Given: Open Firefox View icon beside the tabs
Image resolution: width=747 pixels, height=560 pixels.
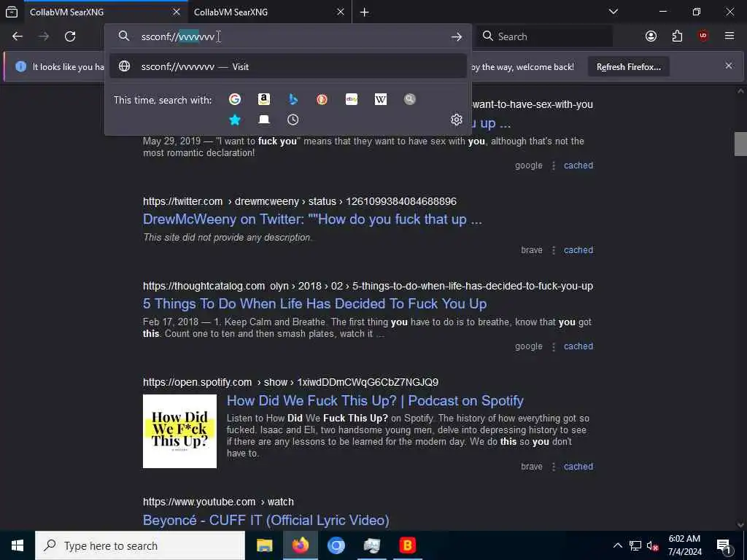Looking at the screenshot, I should (x=12, y=12).
